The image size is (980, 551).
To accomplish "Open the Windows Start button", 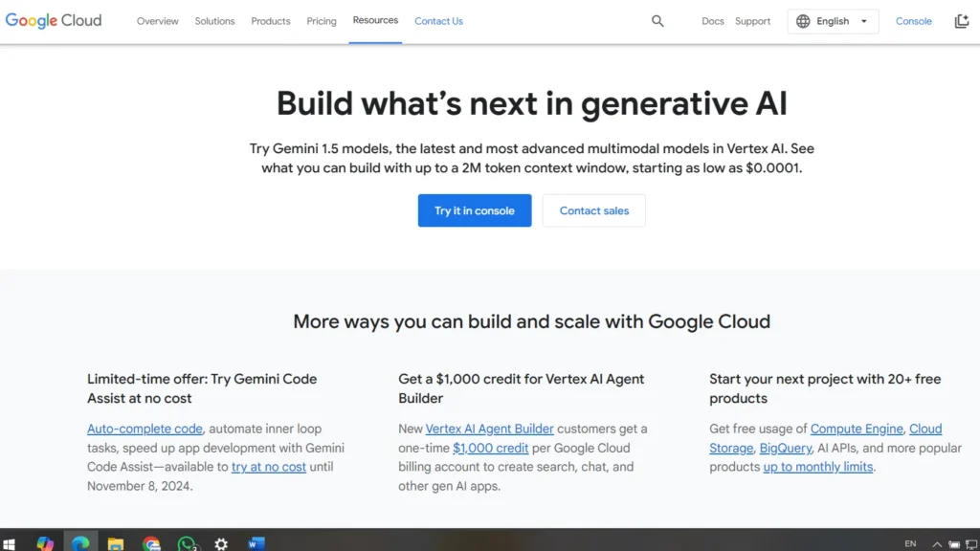I will 9,544.
